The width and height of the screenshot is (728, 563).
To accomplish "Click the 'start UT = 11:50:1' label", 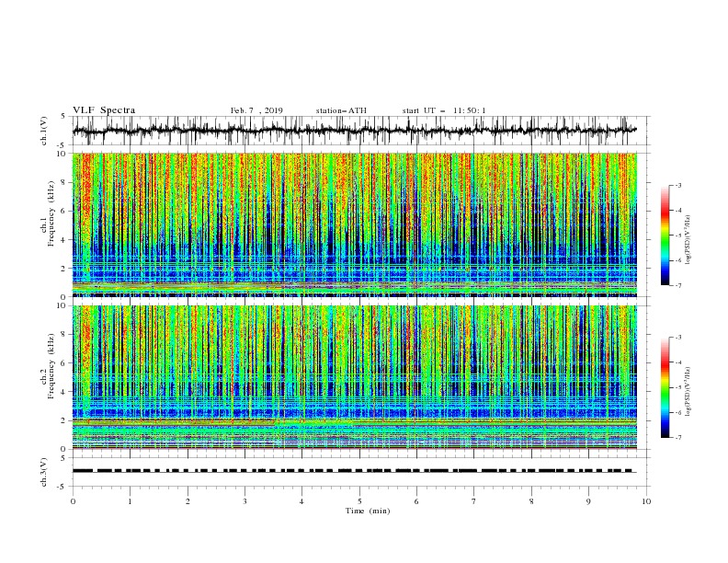I will 444,110.
